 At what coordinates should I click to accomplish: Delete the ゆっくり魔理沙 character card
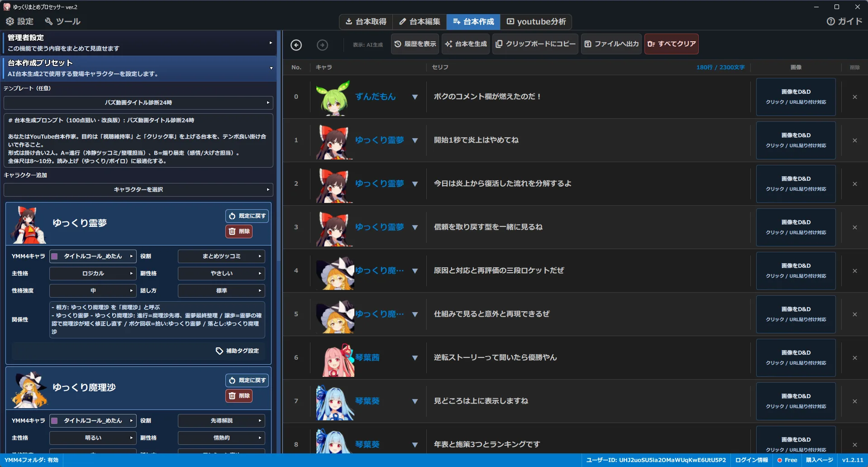pyautogui.click(x=239, y=396)
